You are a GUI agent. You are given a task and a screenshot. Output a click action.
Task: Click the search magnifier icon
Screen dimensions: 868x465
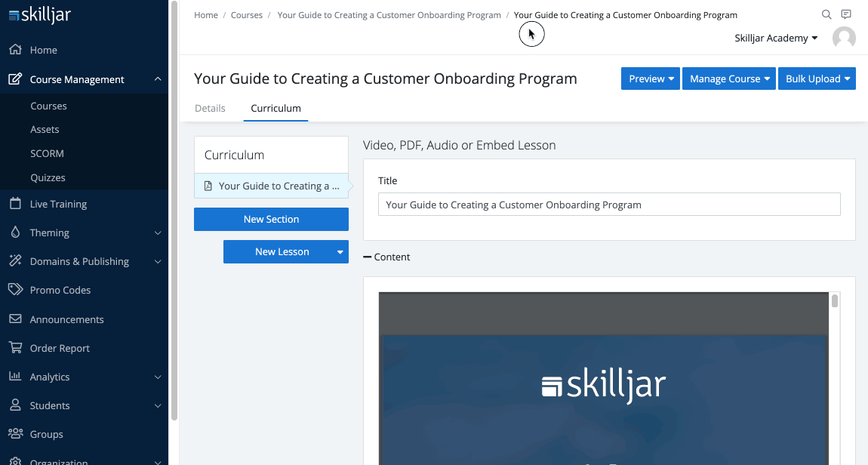[x=826, y=15]
